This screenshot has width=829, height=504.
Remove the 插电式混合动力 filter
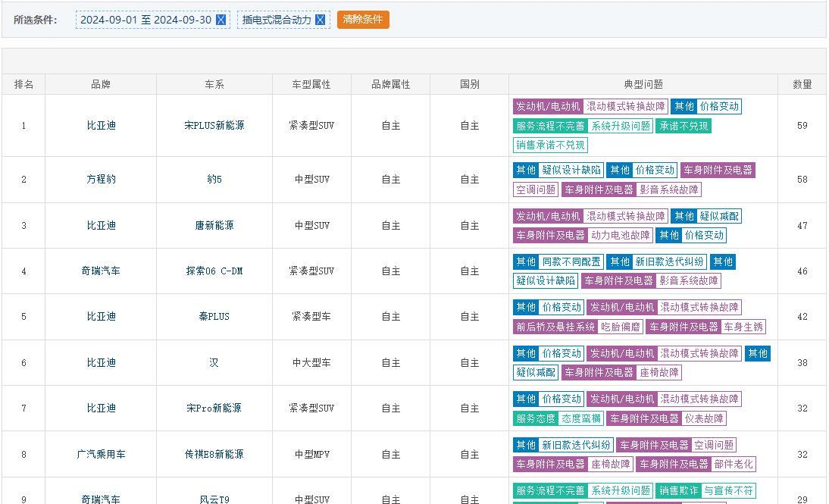click(320, 20)
